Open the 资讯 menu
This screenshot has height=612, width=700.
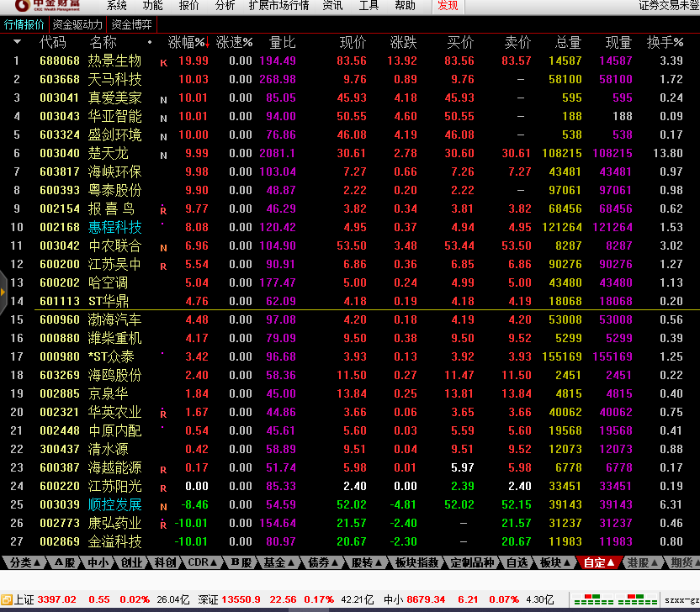pyautogui.click(x=332, y=5)
